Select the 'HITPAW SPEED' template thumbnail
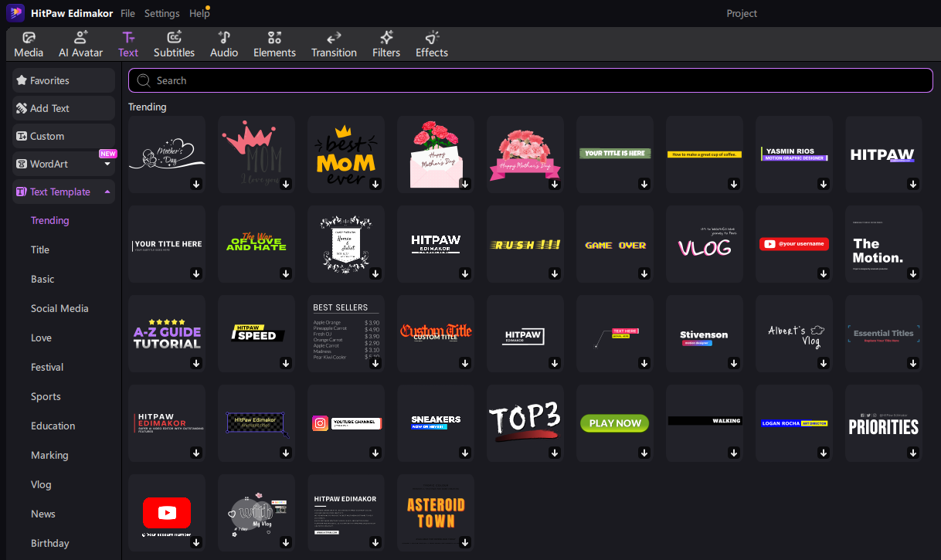Screen dimensions: 941x560 pos(256,334)
